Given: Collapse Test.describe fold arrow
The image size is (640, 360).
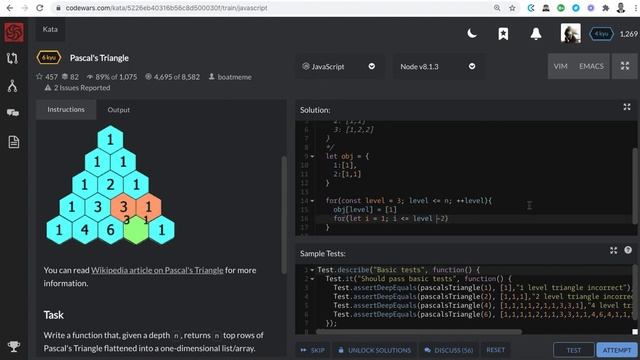Looking at the screenshot, I should coord(312,270).
